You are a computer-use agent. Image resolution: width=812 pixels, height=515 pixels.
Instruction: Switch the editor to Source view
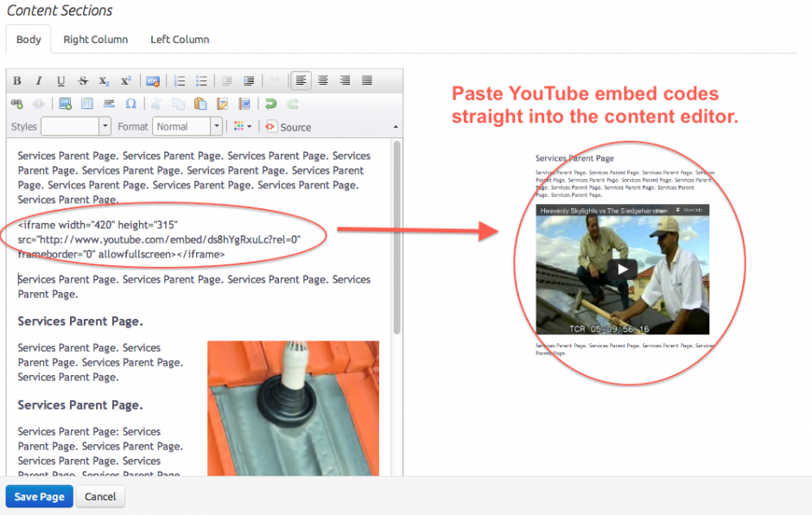pyautogui.click(x=289, y=127)
